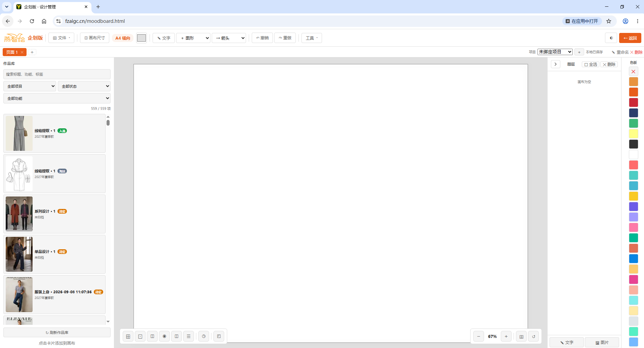Click the plus button next to project dropdown
The width and height of the screenshot is (644, 348).
[x=579, y=52]
